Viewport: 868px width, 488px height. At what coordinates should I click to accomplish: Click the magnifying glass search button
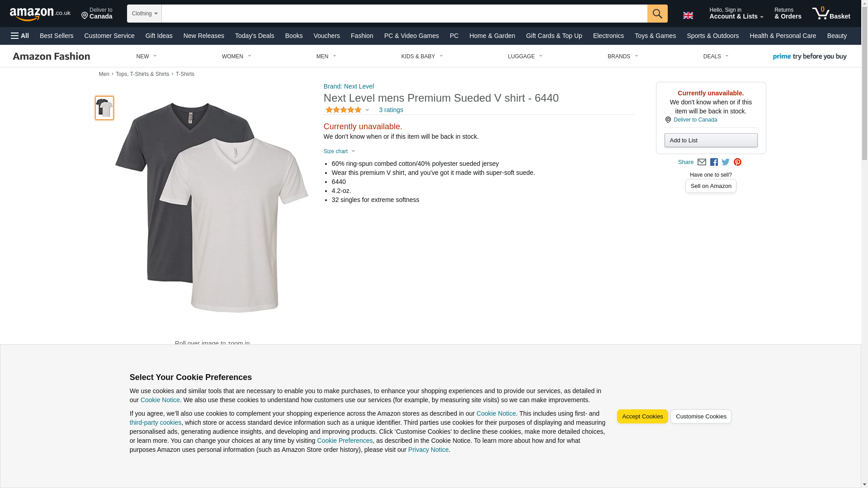657,14
